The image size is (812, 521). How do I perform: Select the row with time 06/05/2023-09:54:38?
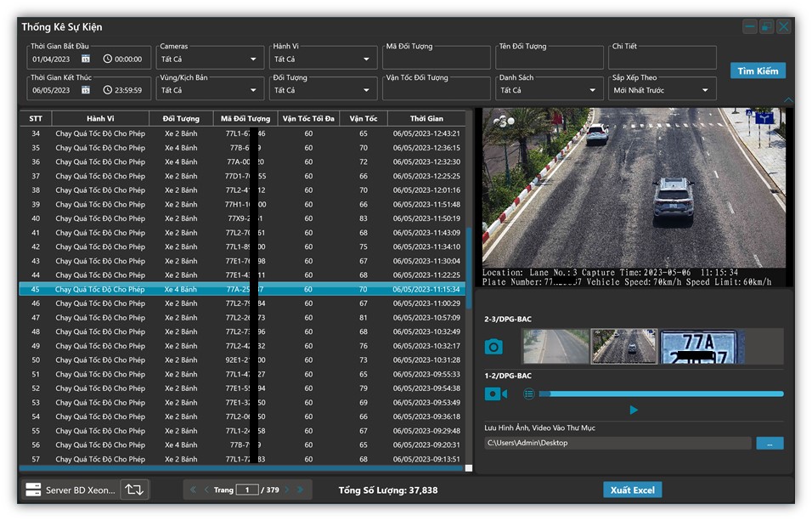pyautogui.click(x=242, y=388)
